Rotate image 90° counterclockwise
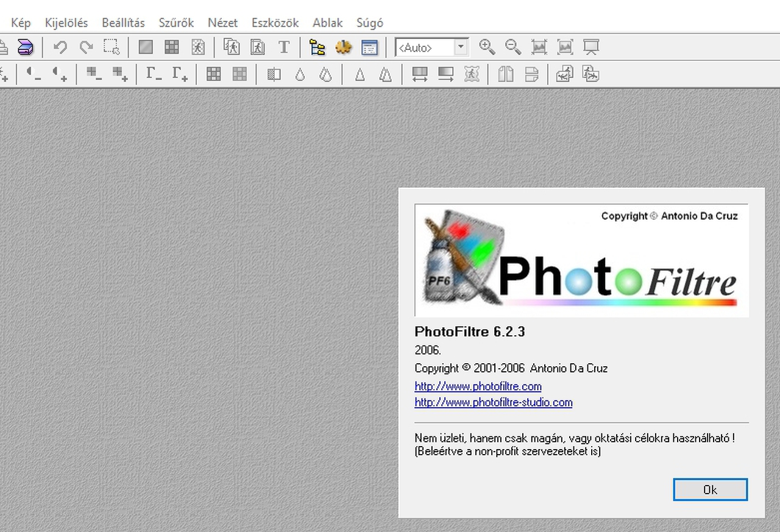The height and width of the screenshot is (532, 780). tap(564, 74)
